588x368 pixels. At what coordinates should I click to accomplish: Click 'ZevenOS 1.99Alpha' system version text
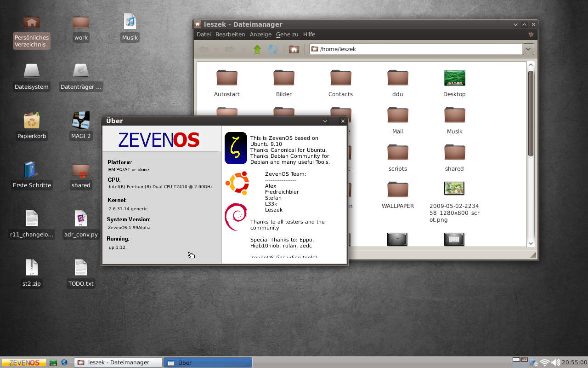coord(129,228)
